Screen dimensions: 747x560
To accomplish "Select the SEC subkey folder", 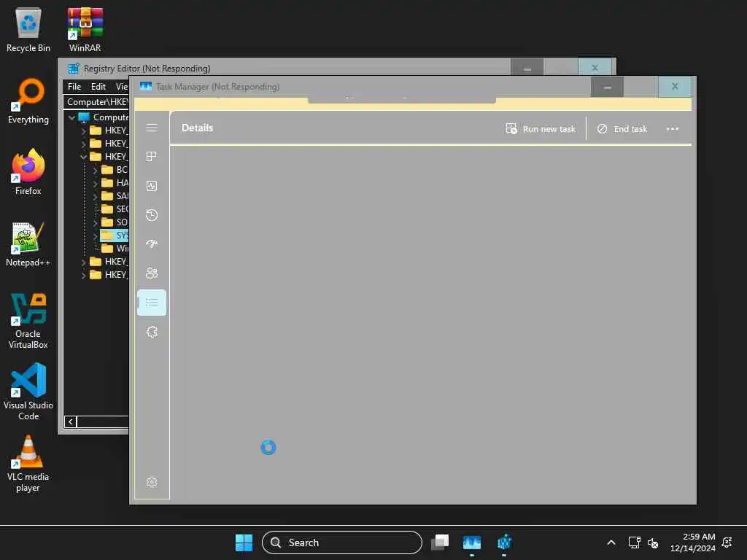I will [x=115, y=209].
